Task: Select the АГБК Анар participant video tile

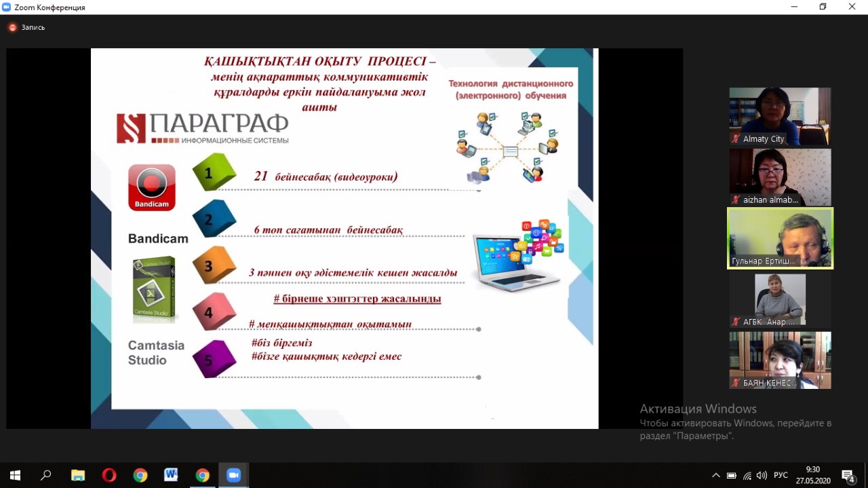Action: (780, 299)
